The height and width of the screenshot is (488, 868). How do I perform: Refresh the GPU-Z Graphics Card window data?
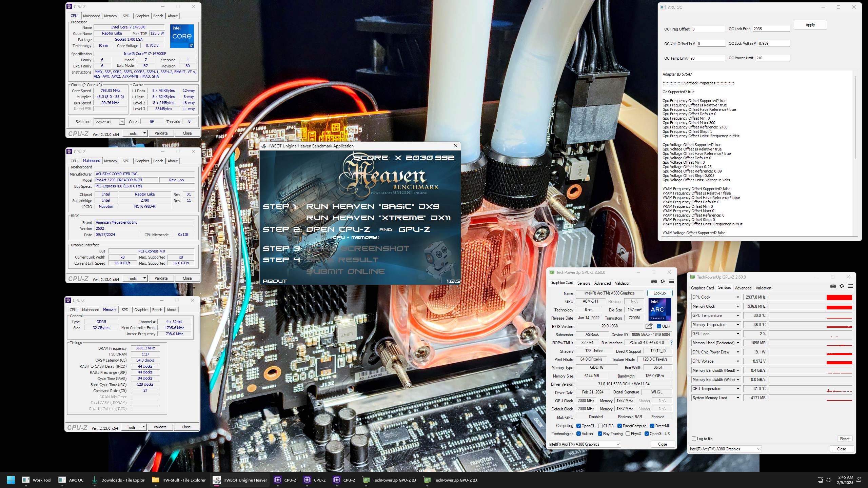(x=663, y=281)
